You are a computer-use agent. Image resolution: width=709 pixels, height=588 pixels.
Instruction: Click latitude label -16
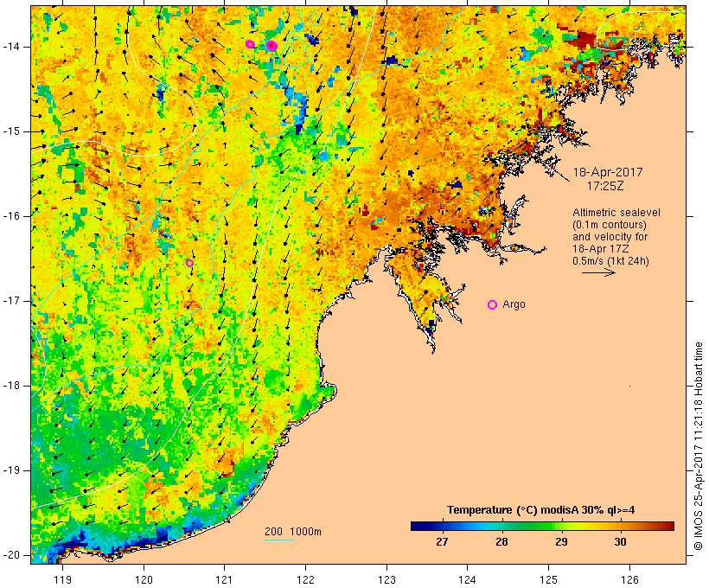pos(11,216)
